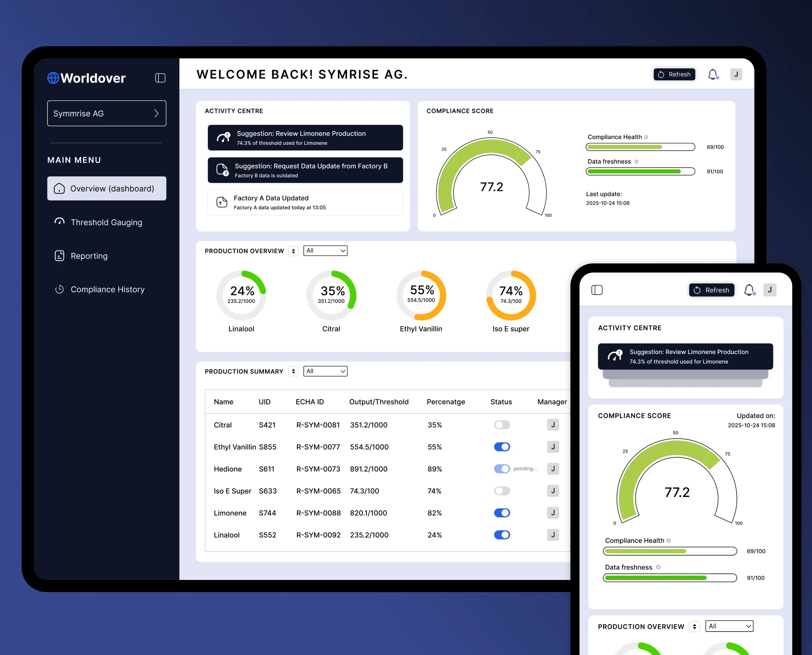The height and width of the screenshot is (655, 812).
Task: Click Iso E super 74% donut chart
Action: coord(511,296)
